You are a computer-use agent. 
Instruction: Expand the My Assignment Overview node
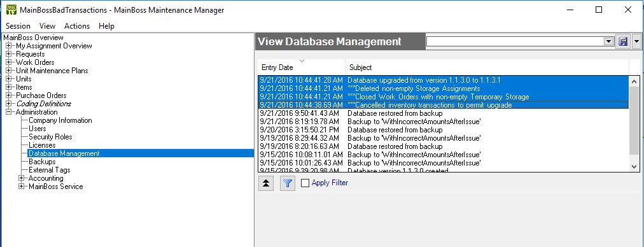pyautogui.click(x=9, y=46)
